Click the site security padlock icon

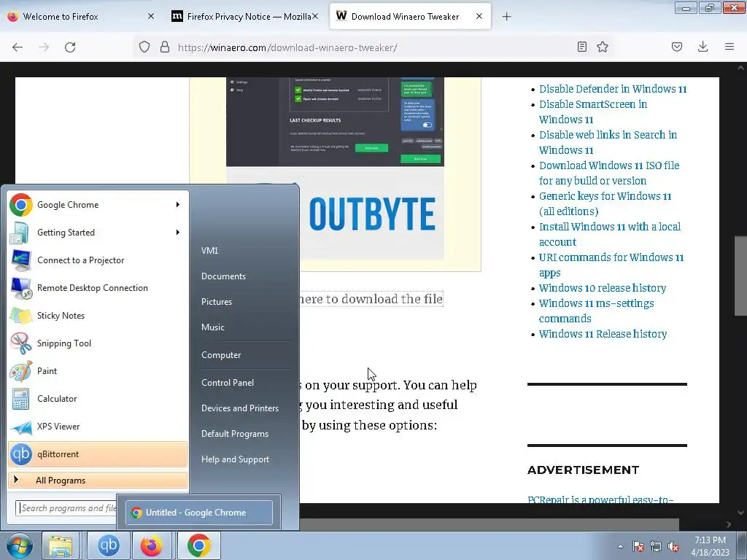(x=165, y=47)
